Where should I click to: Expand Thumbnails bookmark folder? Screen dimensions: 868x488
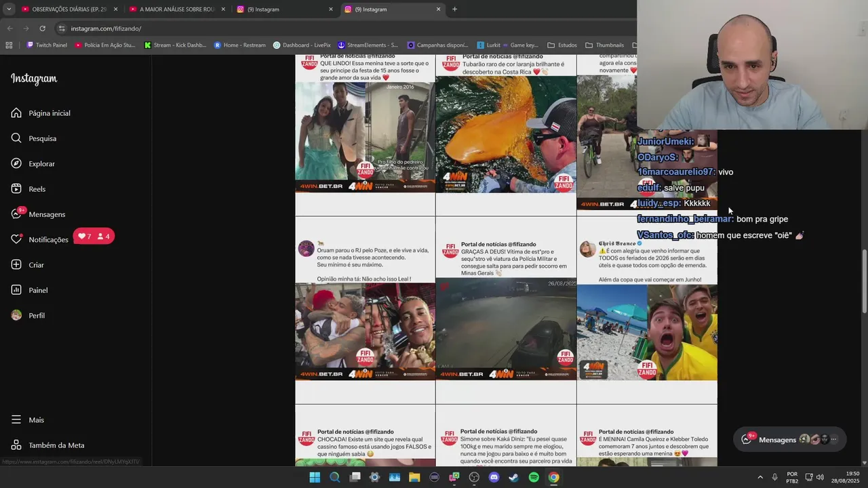point(605,45)
